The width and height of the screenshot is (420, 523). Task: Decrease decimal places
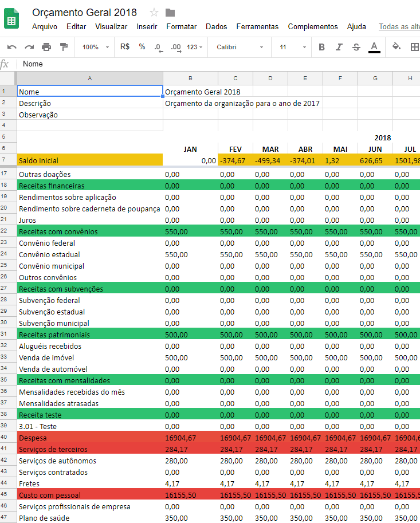[x=158, y=48]
